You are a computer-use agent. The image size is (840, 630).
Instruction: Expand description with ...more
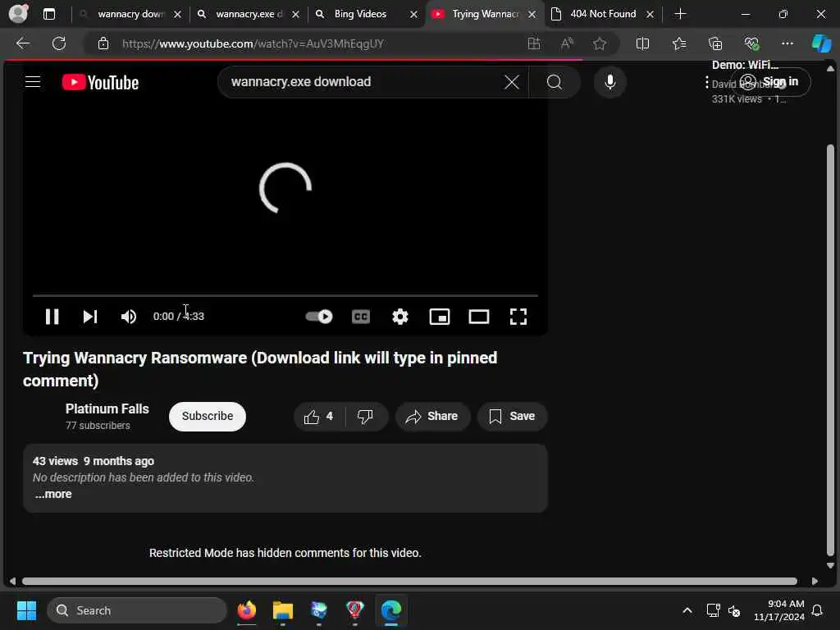[53, 494]
